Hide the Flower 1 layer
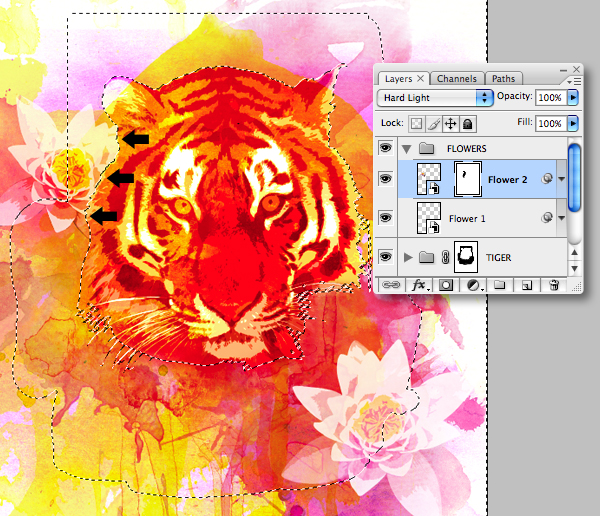Screen dimensions: 600x516 [x=386, y=218]
